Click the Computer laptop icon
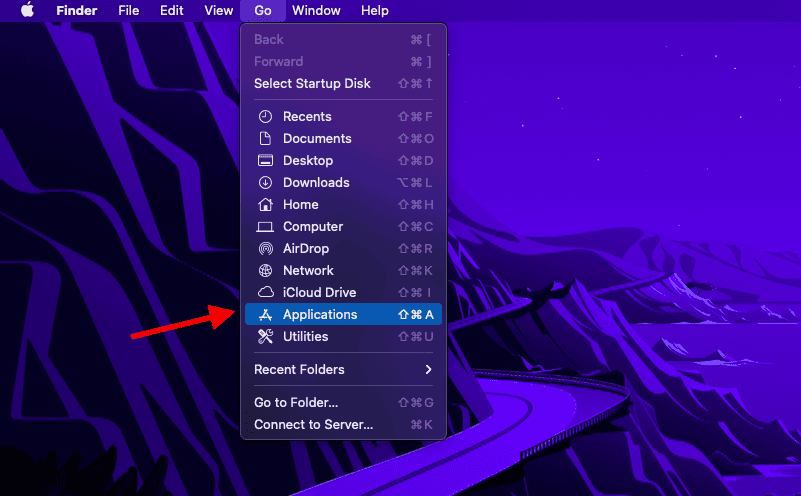 coord(265,227)
